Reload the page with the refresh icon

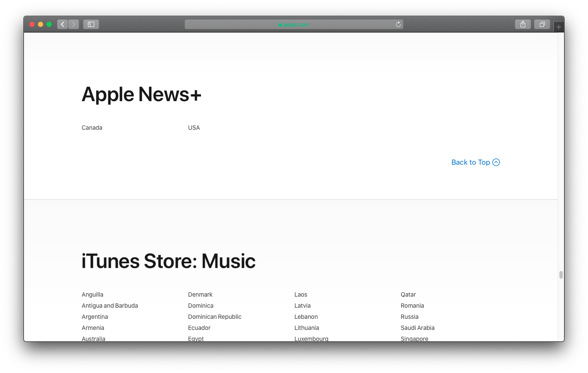[x=398, y=24]
